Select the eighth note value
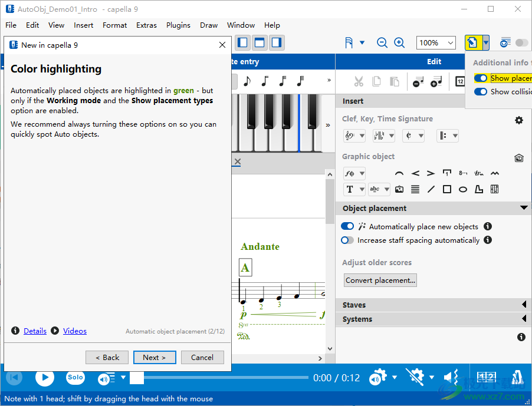The height and width of the screenshot is (406, 532). point(247,81)
